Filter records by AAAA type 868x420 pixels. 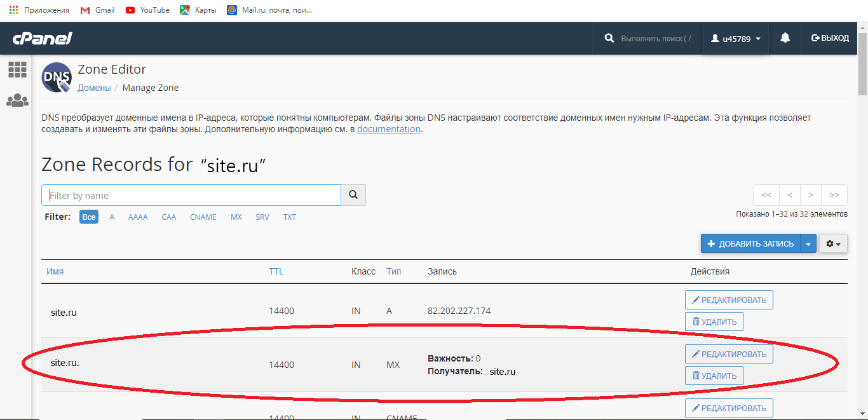tap(138, 217)
